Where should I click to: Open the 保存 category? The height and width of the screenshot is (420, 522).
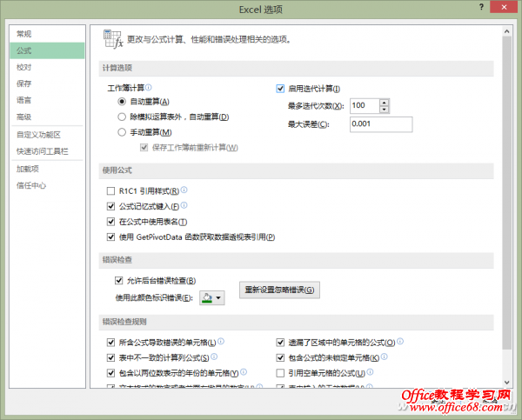pos(47,83)
